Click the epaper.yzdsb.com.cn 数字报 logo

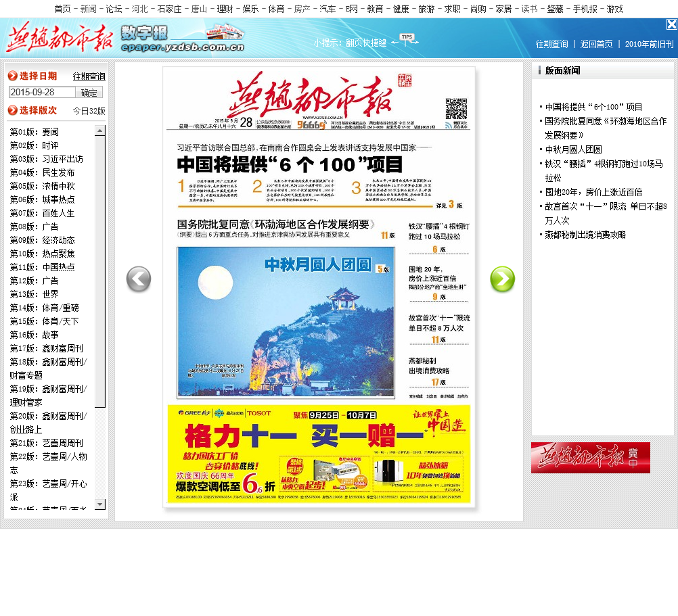(x=183, y=39)
